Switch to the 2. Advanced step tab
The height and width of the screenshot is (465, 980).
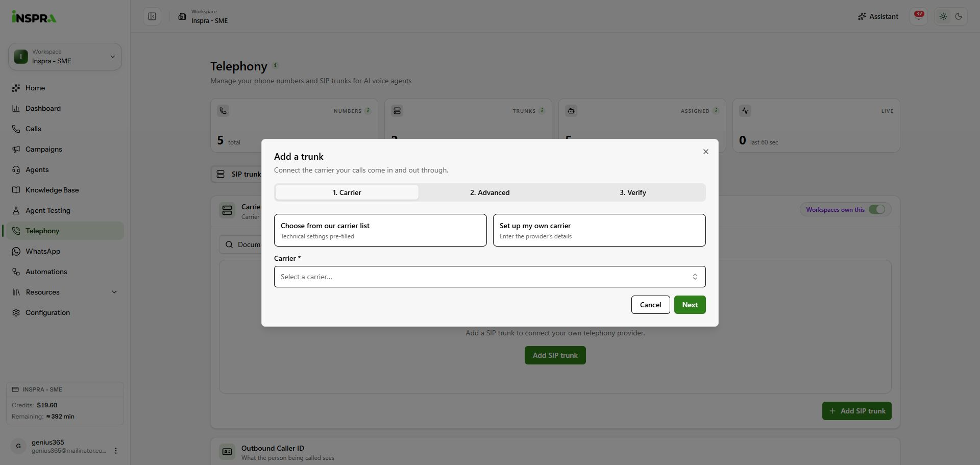click(x=490, y=192)
